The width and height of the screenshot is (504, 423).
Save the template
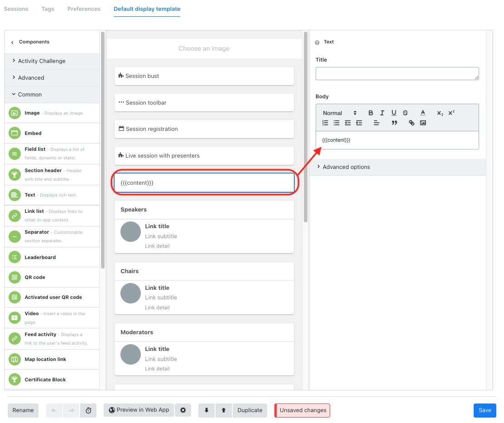(485, 410)
